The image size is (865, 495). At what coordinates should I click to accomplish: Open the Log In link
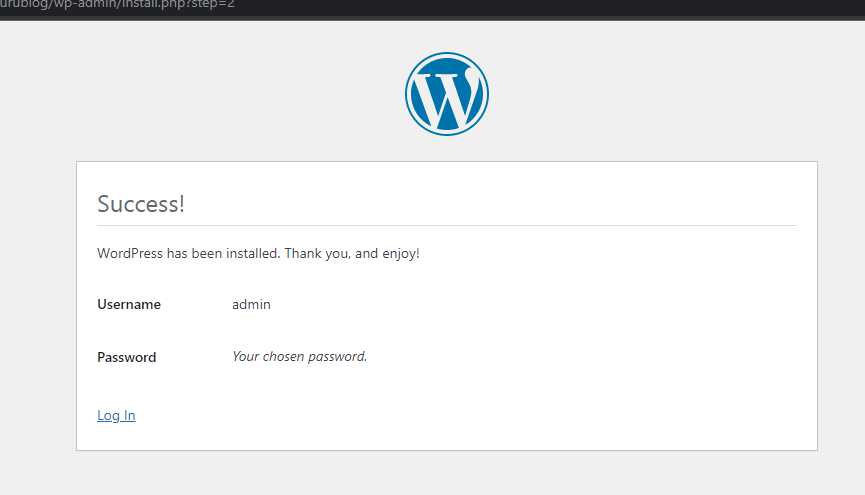(116, 415)
